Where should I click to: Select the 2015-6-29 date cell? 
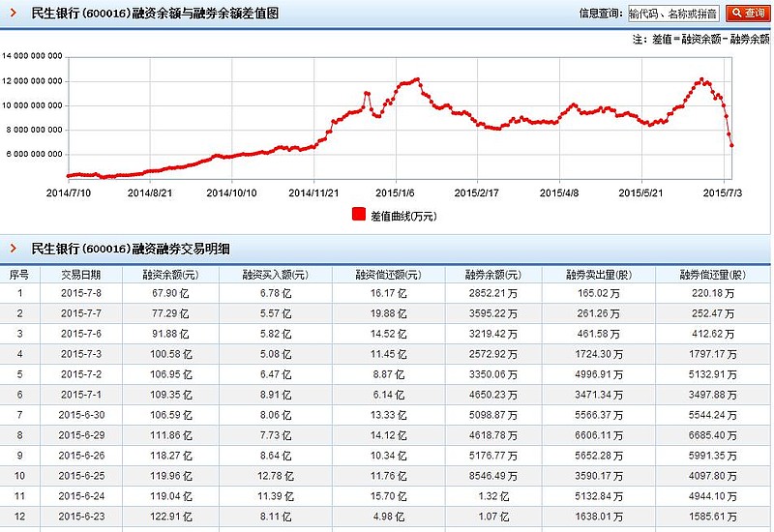coord(81,435)
